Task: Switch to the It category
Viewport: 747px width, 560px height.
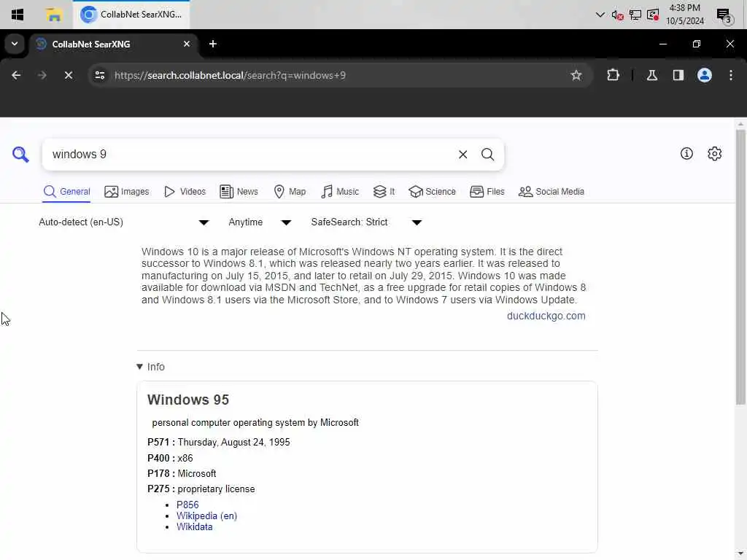Action: click(x=384, y=192)
